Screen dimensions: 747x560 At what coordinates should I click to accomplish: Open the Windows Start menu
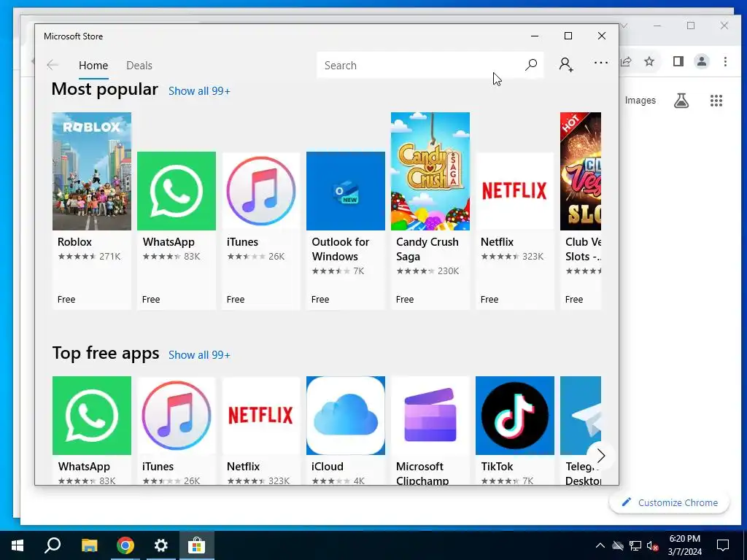pos(18,545)
